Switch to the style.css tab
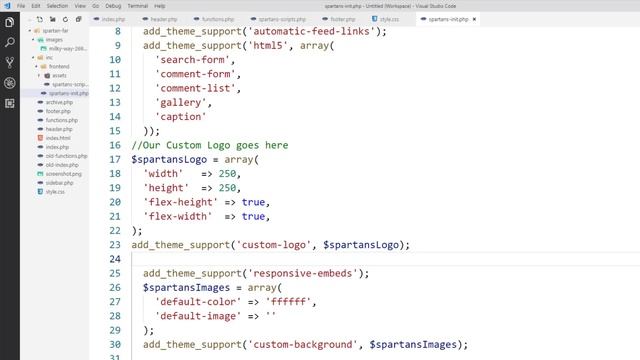The image size is (640, 360). coord(389,19)
